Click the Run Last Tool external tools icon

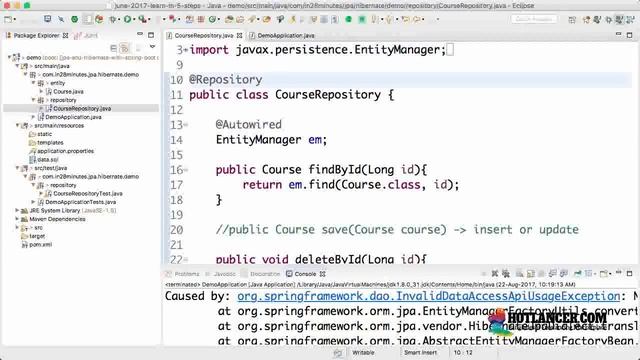click(x=142, y=19)
